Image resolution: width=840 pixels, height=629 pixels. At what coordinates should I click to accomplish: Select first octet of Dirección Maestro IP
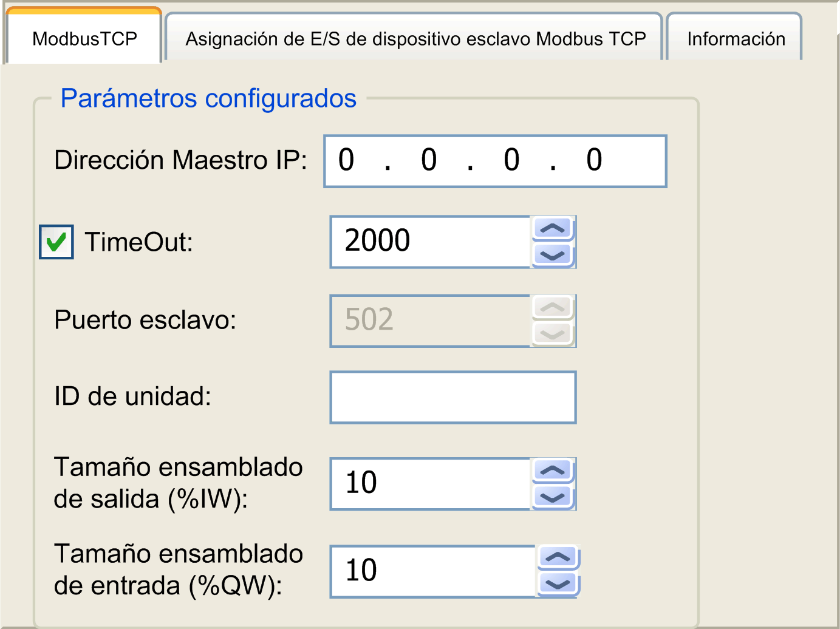click(x=346, y=161)
